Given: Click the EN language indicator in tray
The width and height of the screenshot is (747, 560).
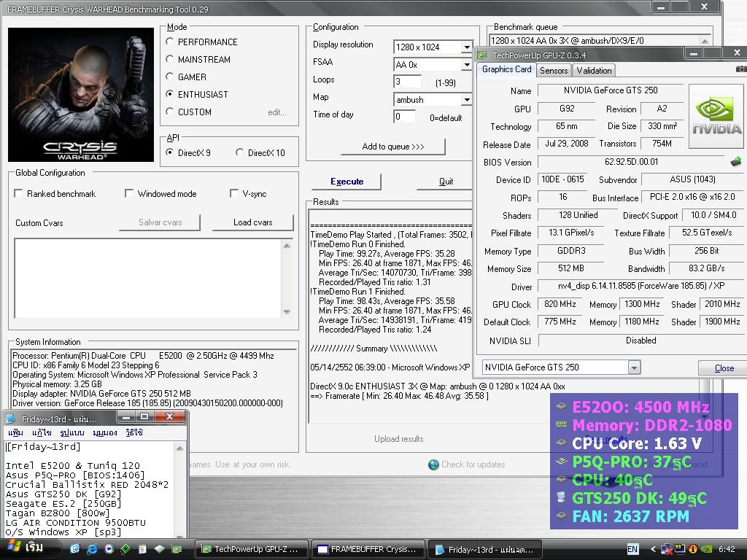Looking at the screenshot, I should coord(632,549).
